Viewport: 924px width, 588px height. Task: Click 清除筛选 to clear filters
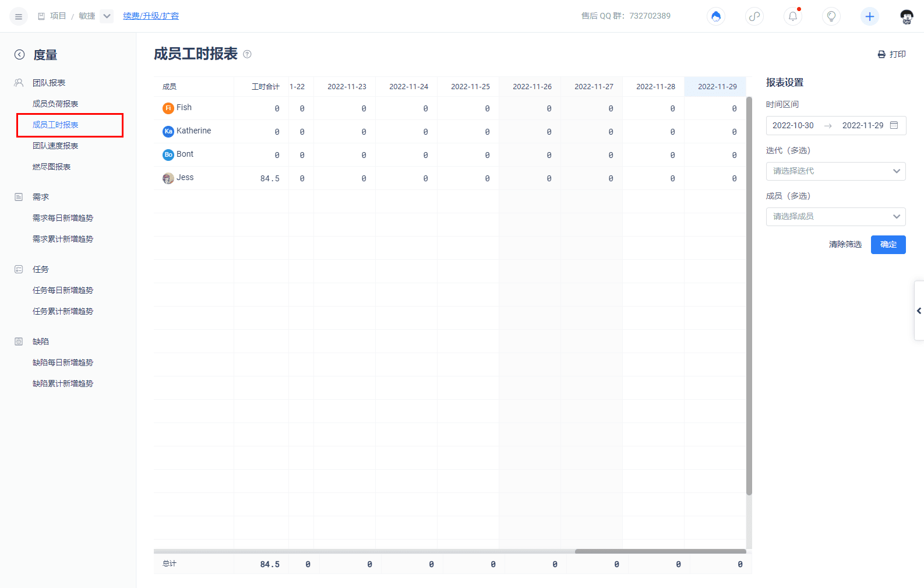click(x=845, y=245)
